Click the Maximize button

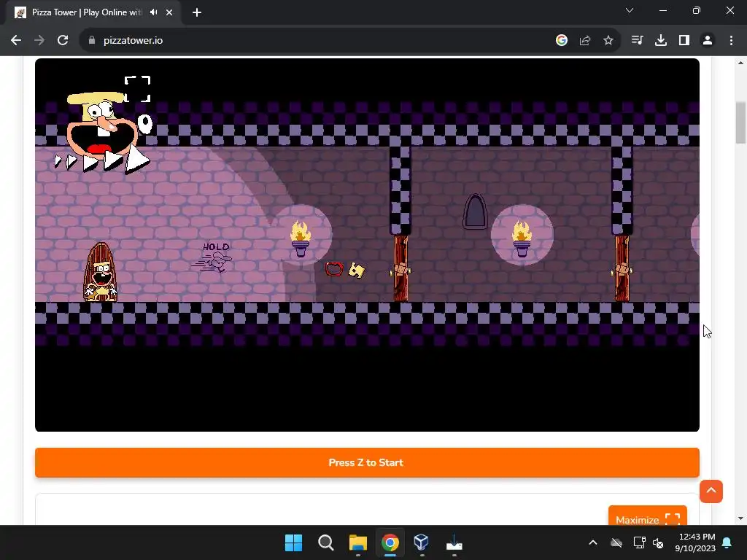point(648,516)
